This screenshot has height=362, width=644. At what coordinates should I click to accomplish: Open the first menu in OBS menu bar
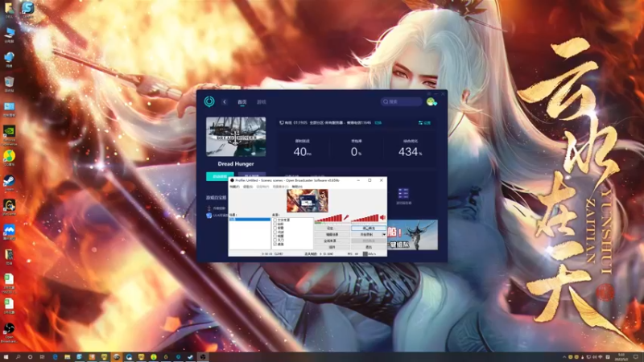point(234,187)
